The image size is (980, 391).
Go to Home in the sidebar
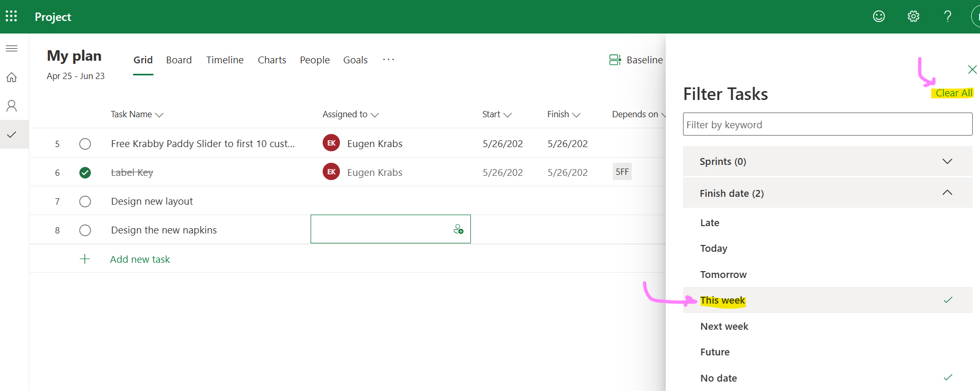click(x=12, y=77)
